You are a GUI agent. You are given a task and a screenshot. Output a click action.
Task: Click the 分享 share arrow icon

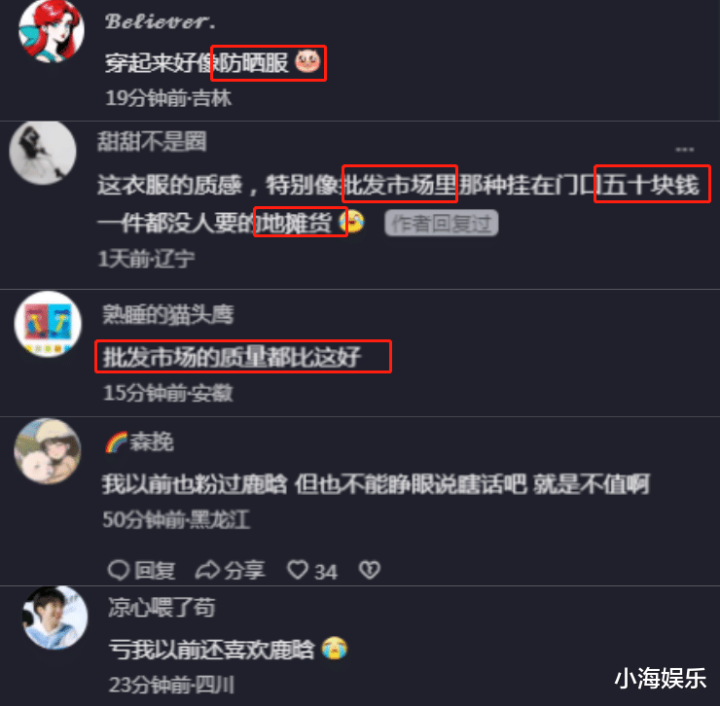point(208,570)
